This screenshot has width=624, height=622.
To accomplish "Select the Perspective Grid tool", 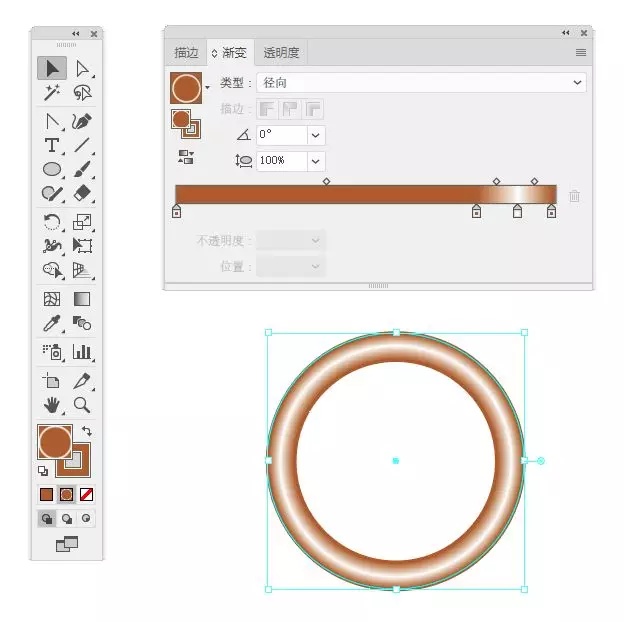I will tap(82, 270).
